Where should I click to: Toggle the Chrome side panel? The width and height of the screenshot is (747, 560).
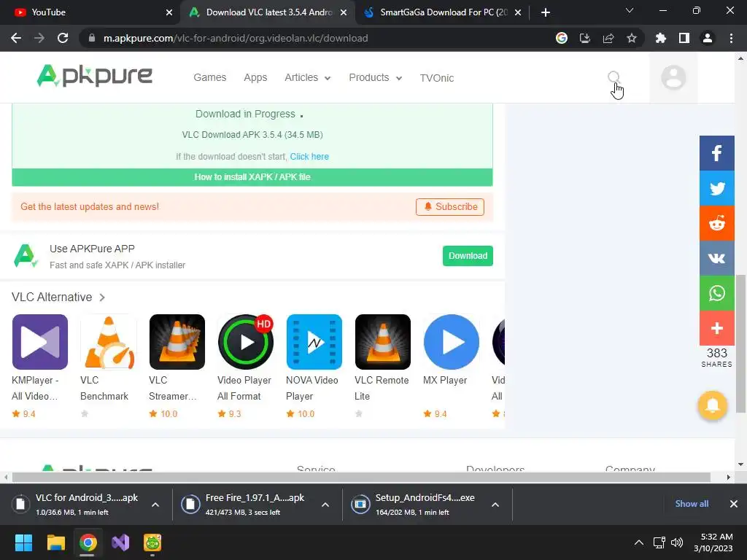[x=684, y=38]
